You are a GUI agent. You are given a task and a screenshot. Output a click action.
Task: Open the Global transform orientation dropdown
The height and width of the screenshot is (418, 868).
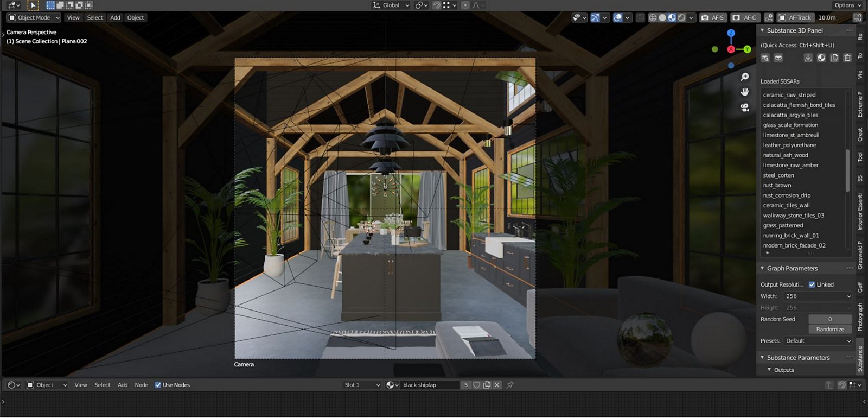tap(391, 5)
